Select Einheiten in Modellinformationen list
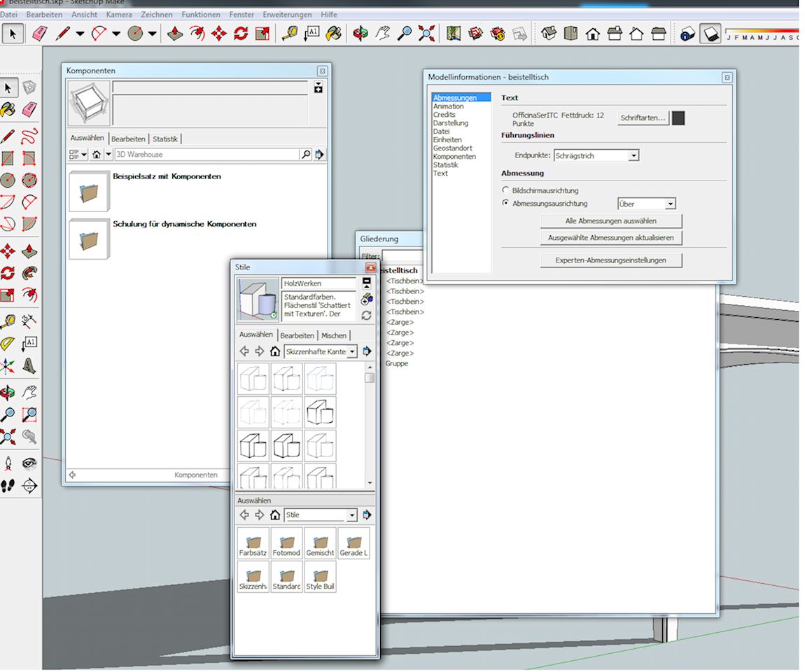 click(447, 139)
